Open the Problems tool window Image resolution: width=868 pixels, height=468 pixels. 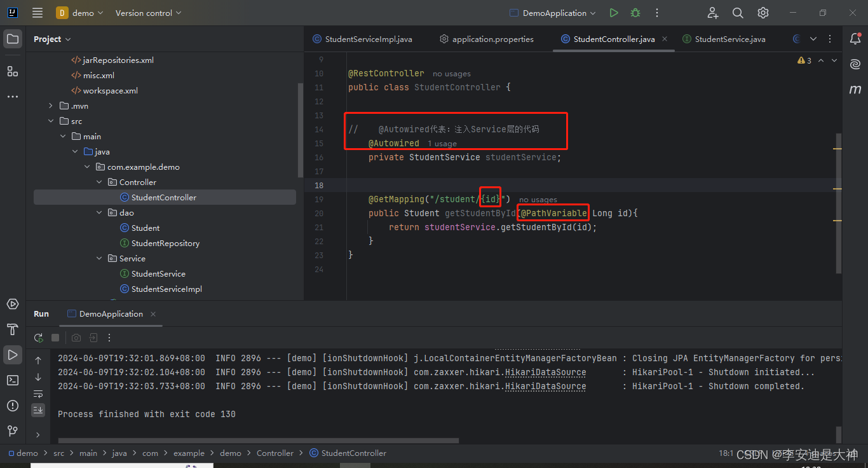point(13,406)
